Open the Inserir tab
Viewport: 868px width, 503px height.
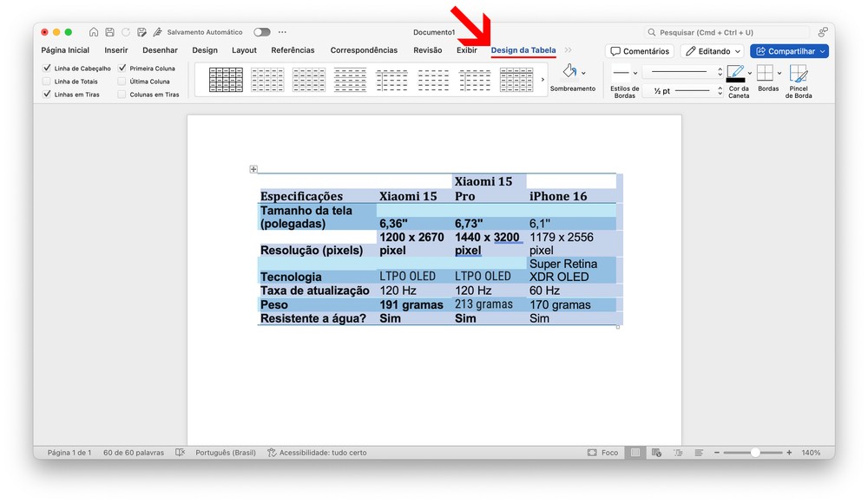tap(115, 49)
